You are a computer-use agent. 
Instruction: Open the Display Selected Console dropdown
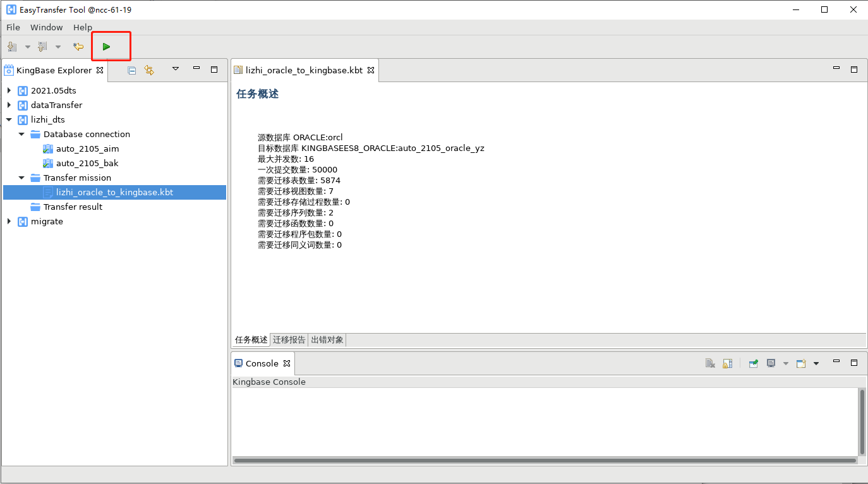click(786, 363)
